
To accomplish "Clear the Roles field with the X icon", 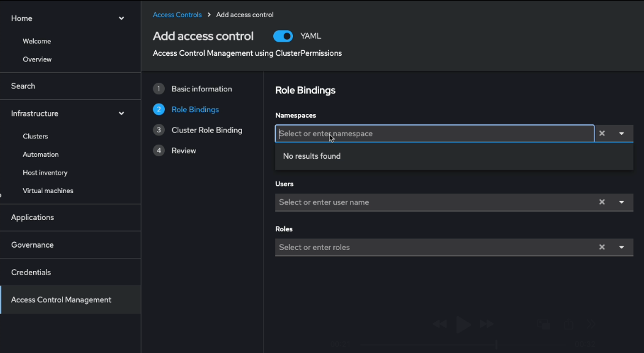I will click(602, 248).
